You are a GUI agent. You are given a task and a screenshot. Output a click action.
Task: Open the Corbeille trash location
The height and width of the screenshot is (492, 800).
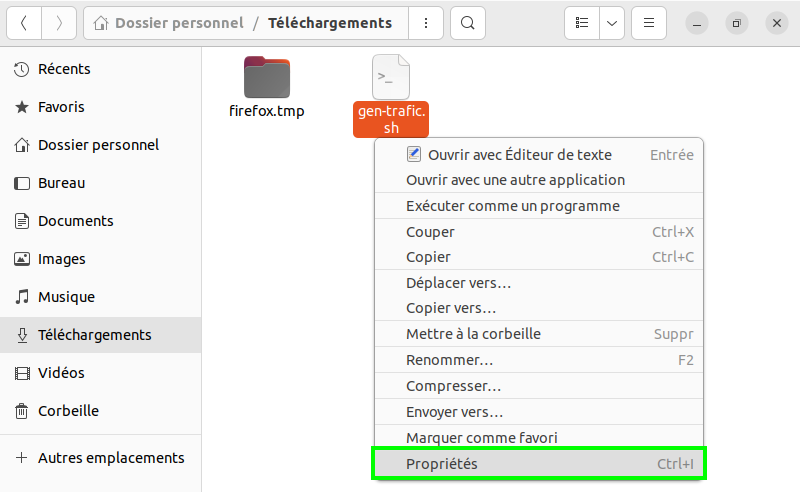(x=68, y=411)
